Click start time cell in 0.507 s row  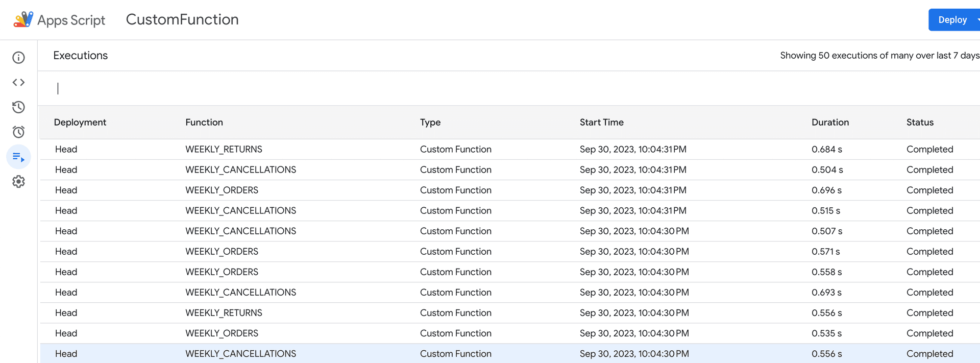pos(634,231)
